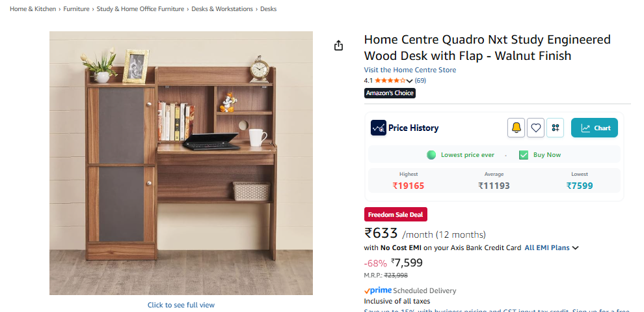Image resolution: width=644 pixels, height=312 pixels.
Task: Go to Furniture breadcrumb category
Action: (76, 8)
